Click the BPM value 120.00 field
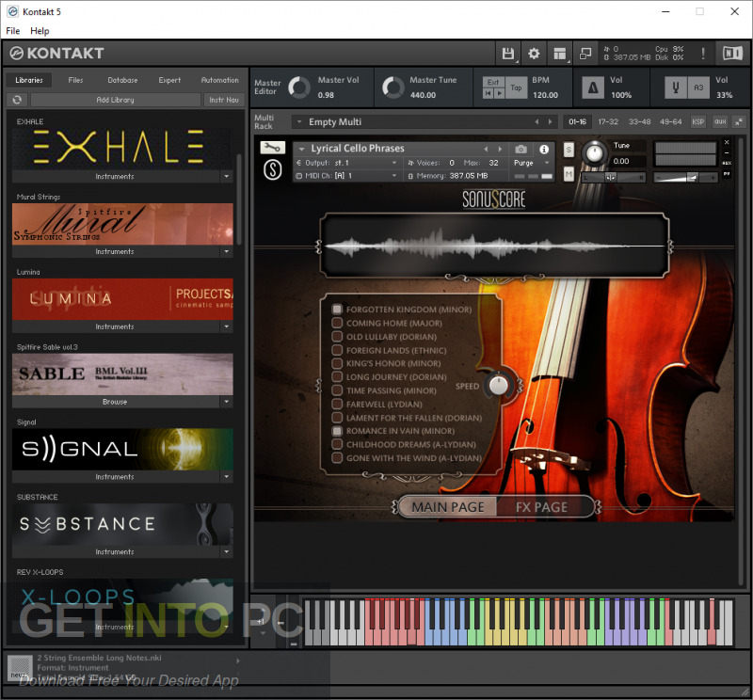Image resolution: width=753 pixels, height=700 pixels. 545,95
